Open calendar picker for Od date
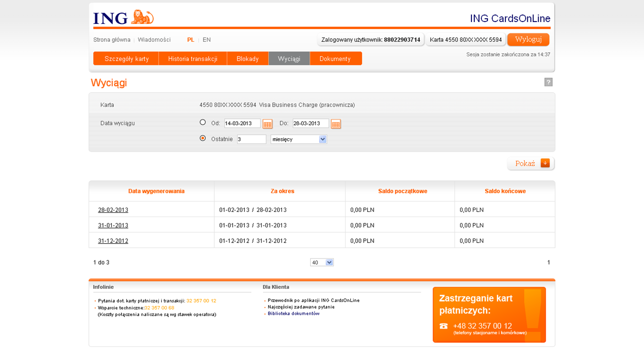Screen dimensions: 644x360 point(267,124)
